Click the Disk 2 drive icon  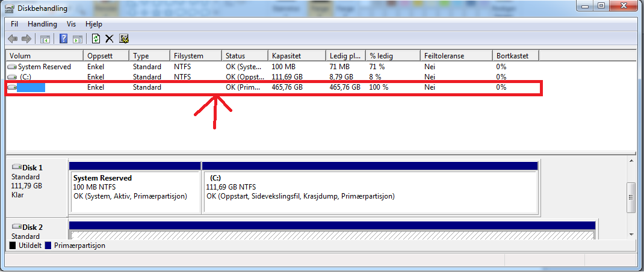(16, 227)
